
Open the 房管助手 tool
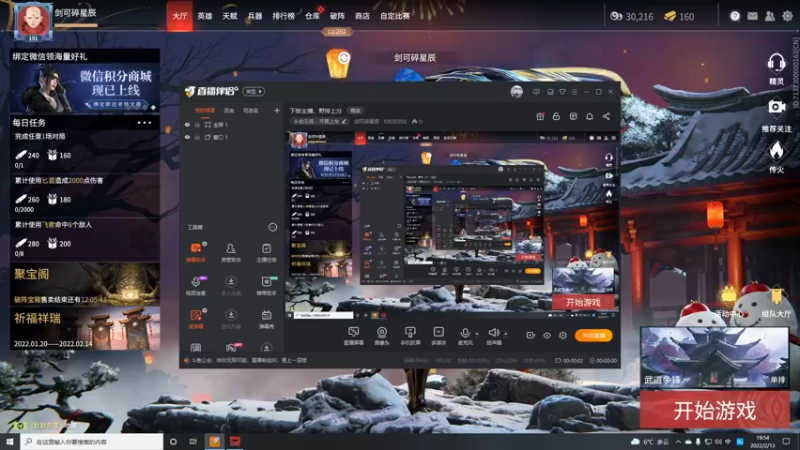(x=231, y=253)
